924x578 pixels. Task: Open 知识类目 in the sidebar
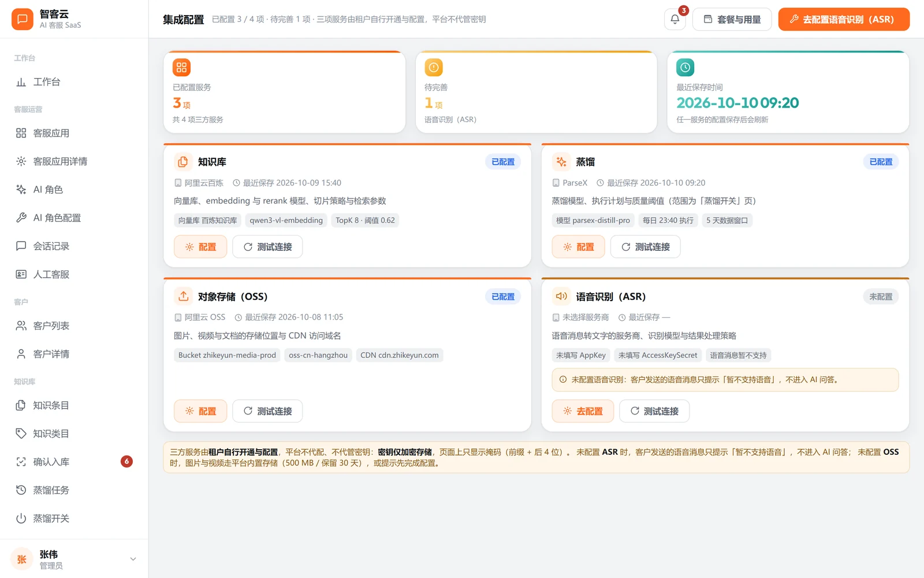pyautogui.click(x=74, y=433)
